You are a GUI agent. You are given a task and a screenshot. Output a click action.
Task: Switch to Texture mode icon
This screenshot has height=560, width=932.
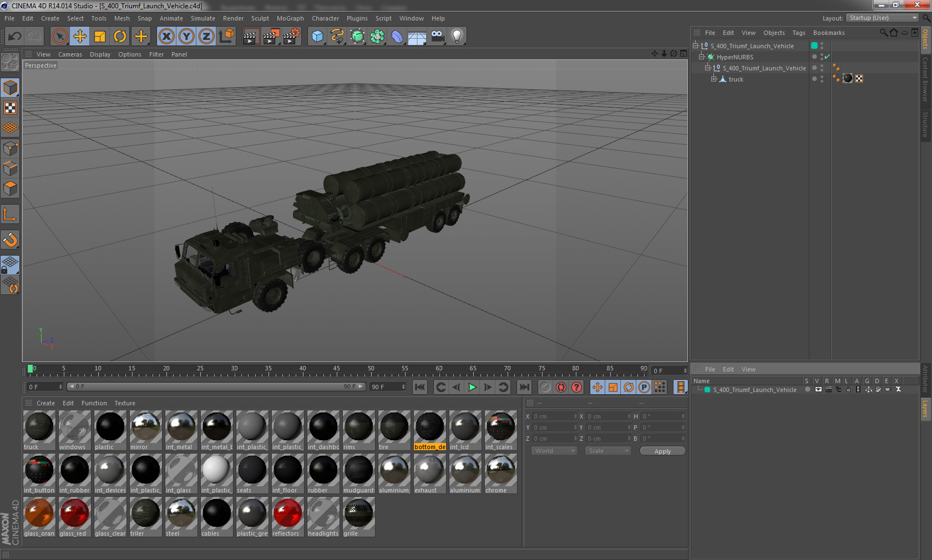(10, 108)
